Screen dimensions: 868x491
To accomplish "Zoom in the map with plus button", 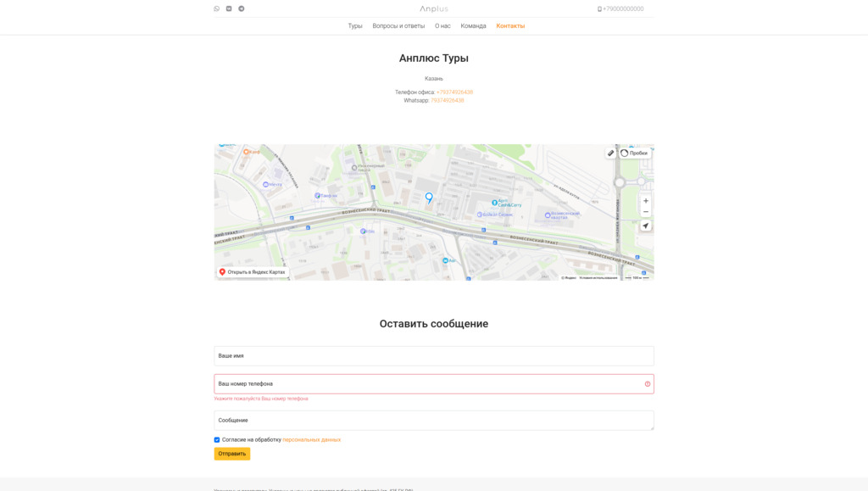I will [646, 201].
